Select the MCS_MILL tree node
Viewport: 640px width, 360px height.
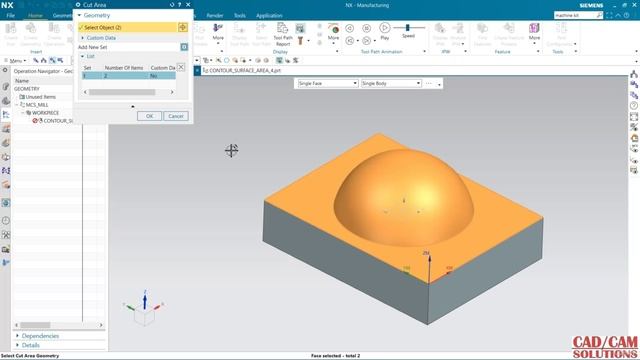37,105
